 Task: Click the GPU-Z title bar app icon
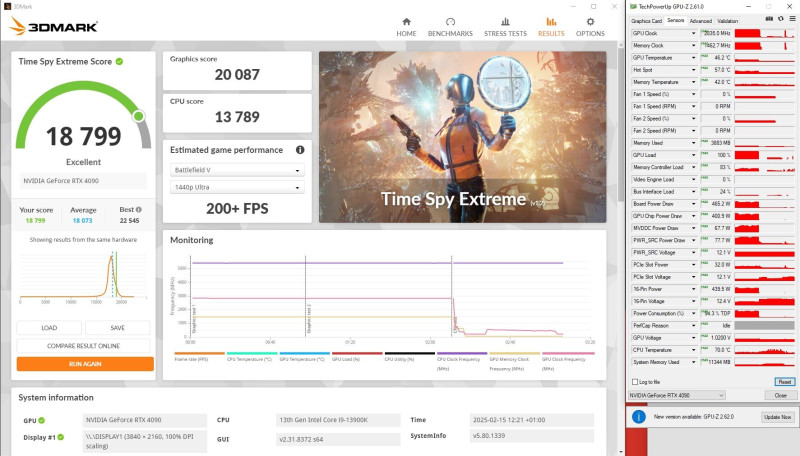pyautogui.click(x=633, y=7)
